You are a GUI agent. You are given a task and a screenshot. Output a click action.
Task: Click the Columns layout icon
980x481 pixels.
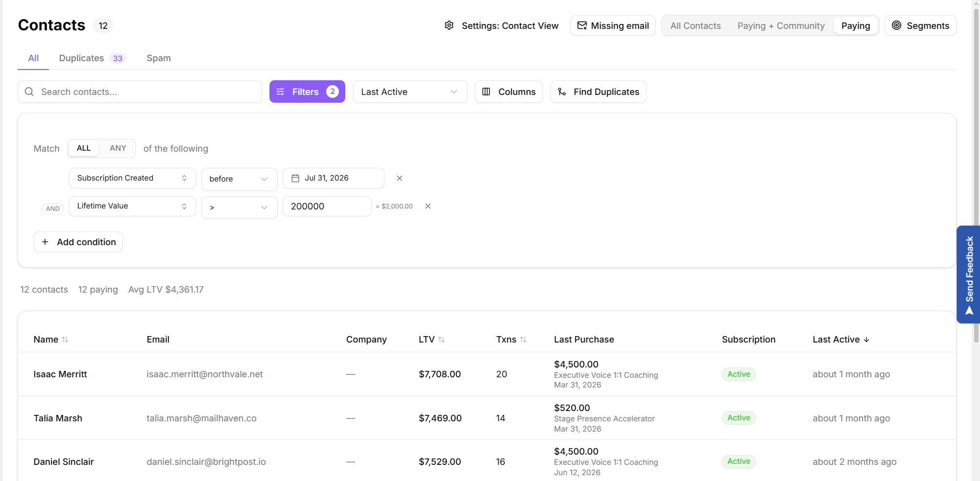pos(486,92)
